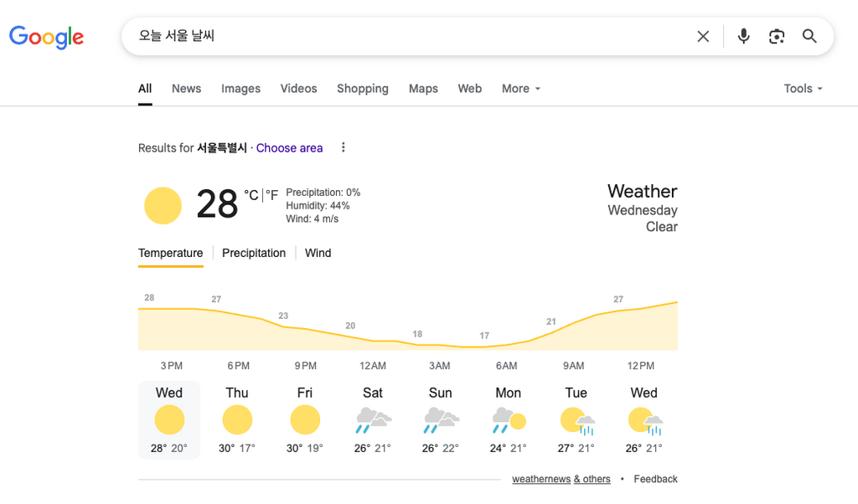Open Google Lens image search icon
The width and height of the screenshot is (858, 504).
(x=777, y=37)
